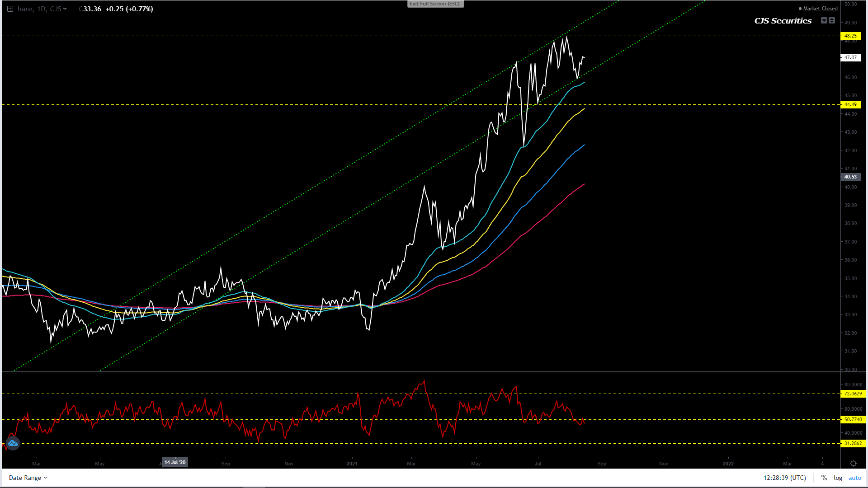Screen dimensions: 868x488
Task: Click the pane maximize up-down arrows icon
Action: pyautogui.click(x=832, y=20)
